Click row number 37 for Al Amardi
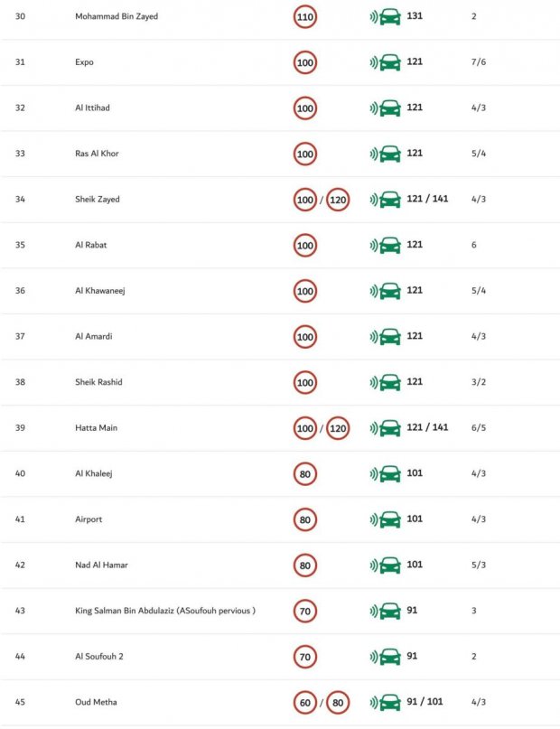The width and height of the screenshot is (560, 729). point(20,337)
